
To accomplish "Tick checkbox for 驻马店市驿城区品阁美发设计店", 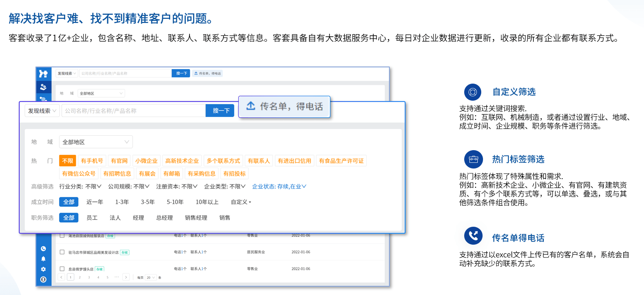I will (62, 252).
